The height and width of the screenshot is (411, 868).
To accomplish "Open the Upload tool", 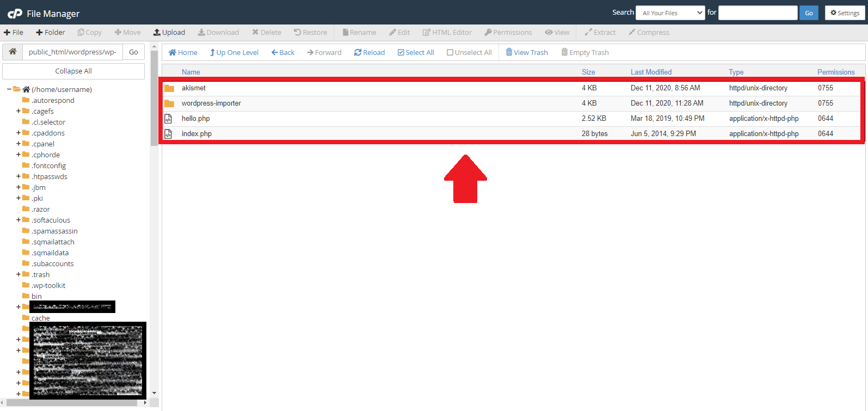I will tap(169, 33).
